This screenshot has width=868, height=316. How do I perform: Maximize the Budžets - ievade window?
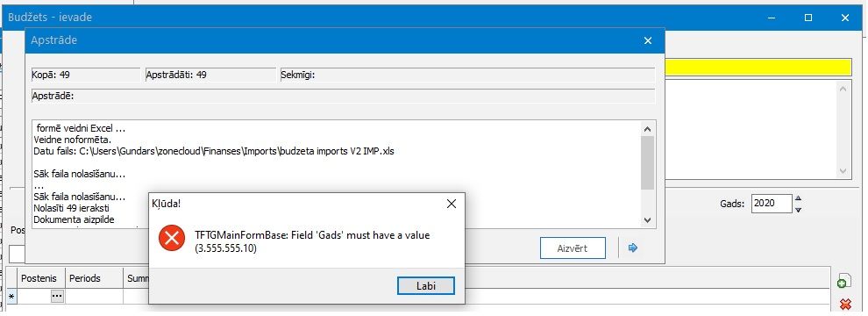tap(808, 18)
